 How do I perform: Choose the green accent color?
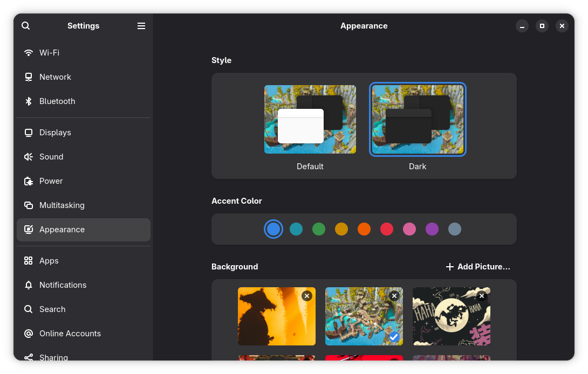point(319,229)
